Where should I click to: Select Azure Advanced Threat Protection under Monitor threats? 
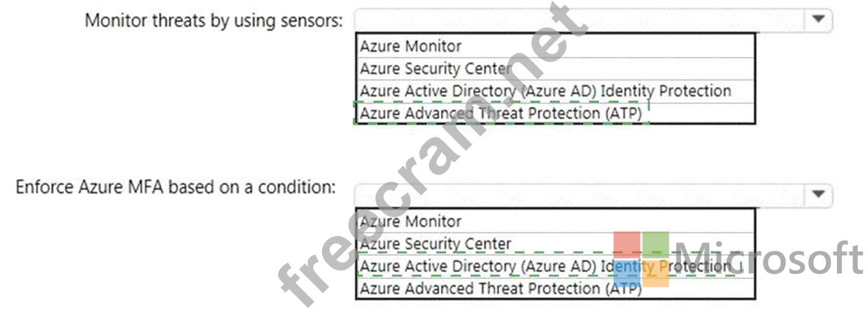coord(501,113)
